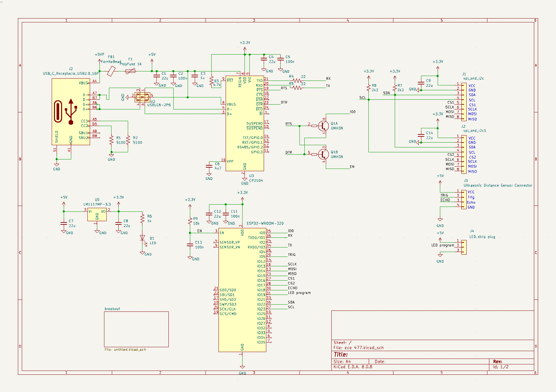Select the USB-C receptacle symbol with USB logo
The image size is (556, 392).
tap(71, 111)
